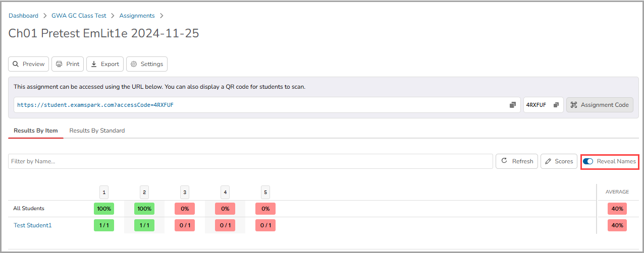The height and width of the screenshot is (253, 644).
Task: Navigate to Assignments breadcrumb link
Action: click(x=137, y=16)
